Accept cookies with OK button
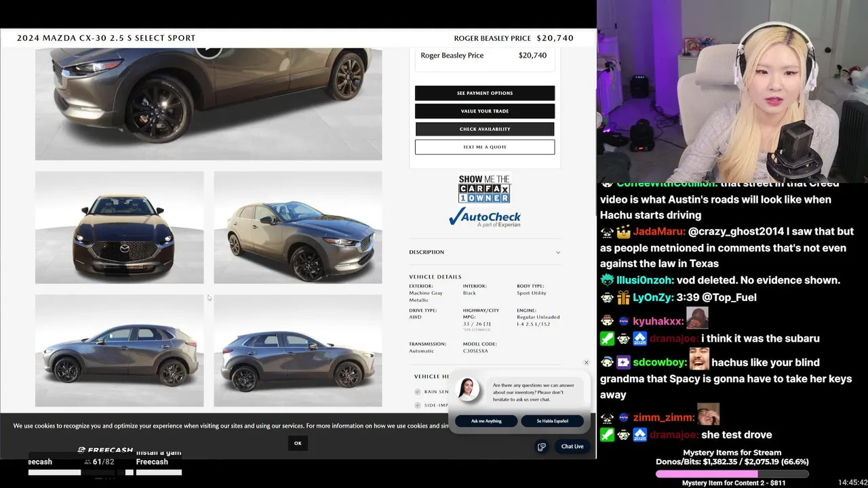Image resolution: width=868 pixels, height=488 pixels. coord(298,443)
